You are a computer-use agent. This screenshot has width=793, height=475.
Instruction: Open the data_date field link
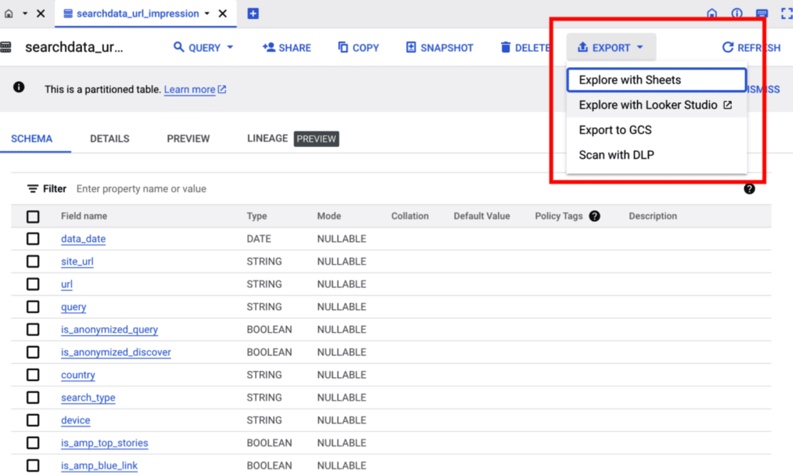tap(83, 239)
